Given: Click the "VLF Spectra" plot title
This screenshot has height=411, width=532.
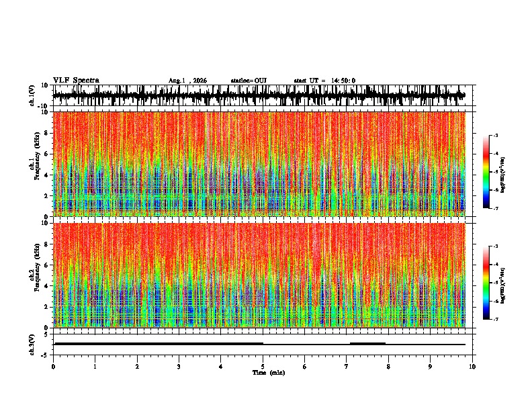Looking at the screenshot, I should coord(76,81).
